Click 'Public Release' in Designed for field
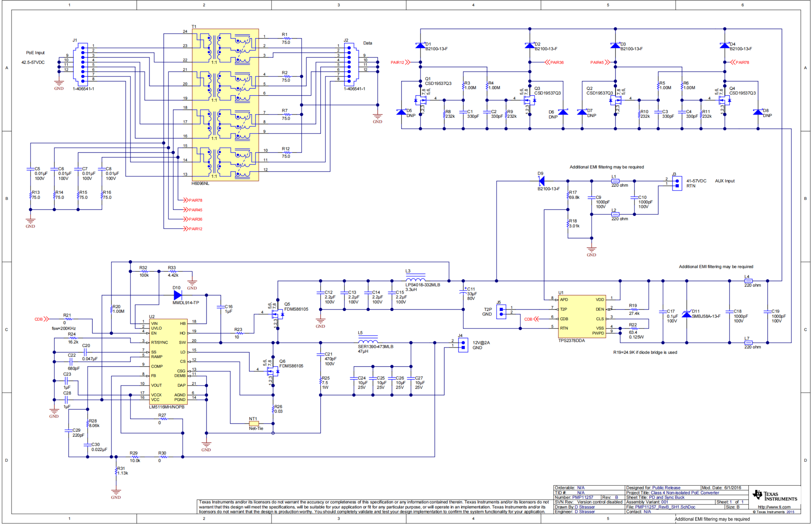Viewport: 812px width, 525px height. click(666, 488)
